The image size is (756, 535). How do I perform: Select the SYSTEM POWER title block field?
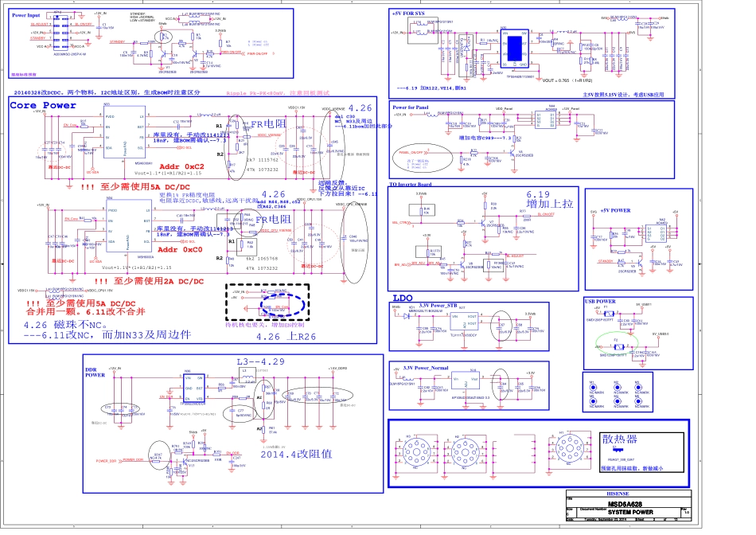point(628,512)
